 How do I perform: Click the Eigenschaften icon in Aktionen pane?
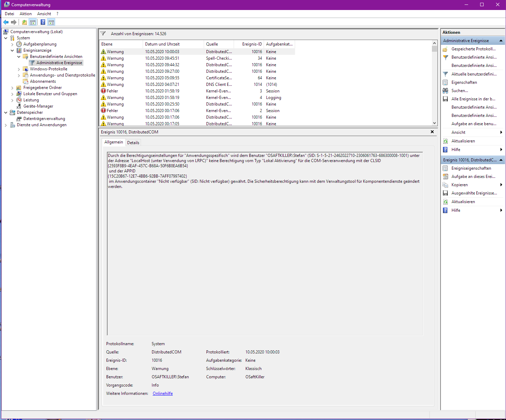[445, 82]
